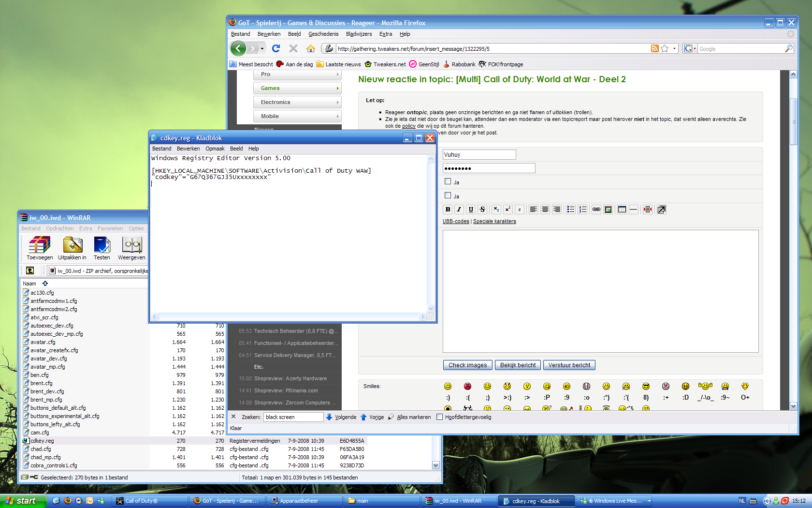Click Verstuur bericht submit button
Screen dimensions: 812x508
(x=569, y=365)
